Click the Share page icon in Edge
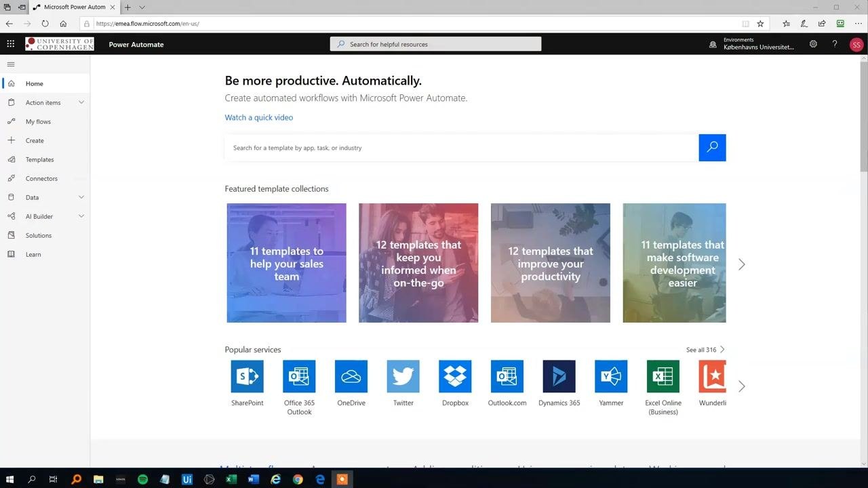 tap(822, 24)
